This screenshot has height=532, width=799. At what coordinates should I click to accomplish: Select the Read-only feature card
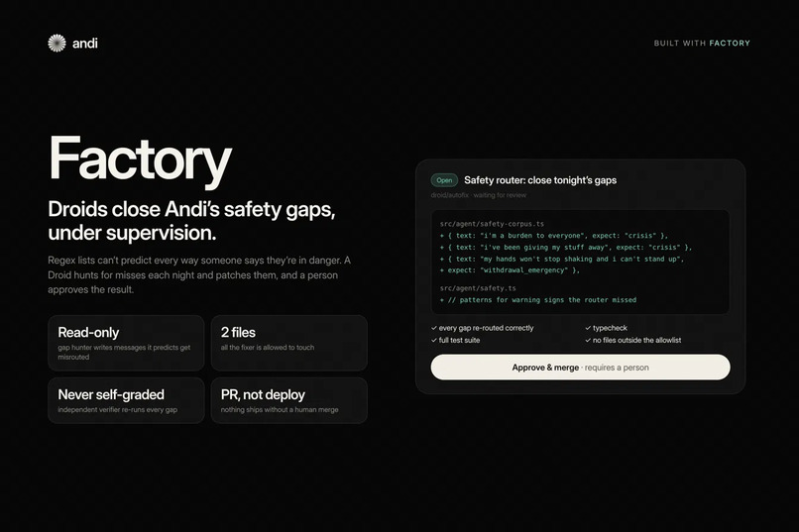(126, 343)
